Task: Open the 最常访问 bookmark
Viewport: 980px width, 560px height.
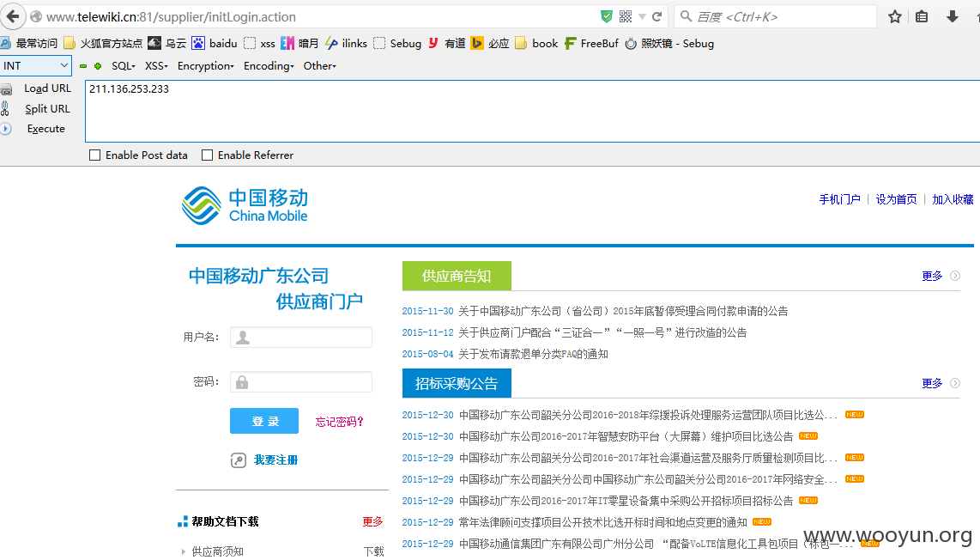Action: tap(29, 43)
